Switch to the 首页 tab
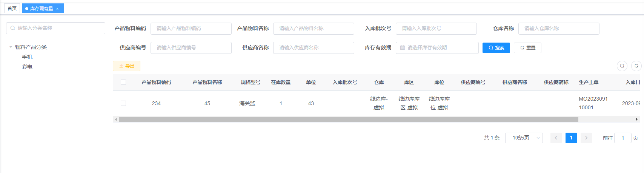This screenshot has height=173, width=644. pos(12,8)
